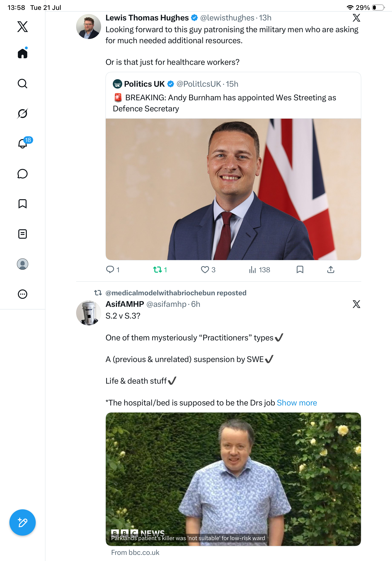
Task: Open the Profile icon in sidebar
Action: pos(23,264)
